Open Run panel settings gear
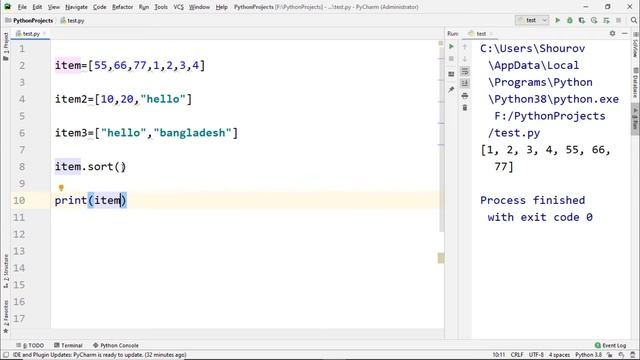Screen dimensions: 640x360 pos(612,33)
